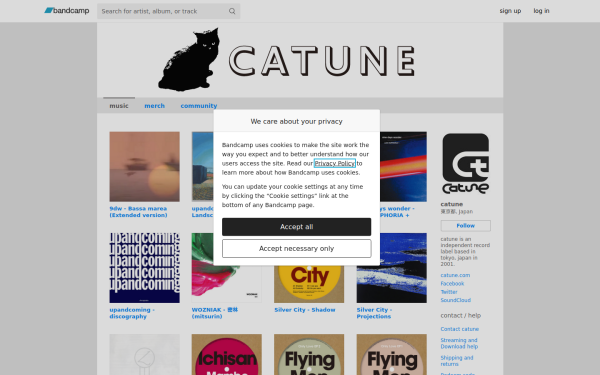This screenshot has height=375, width=600.
Task: Open the Privacy Policy link
Action: (x=334, y=163)
